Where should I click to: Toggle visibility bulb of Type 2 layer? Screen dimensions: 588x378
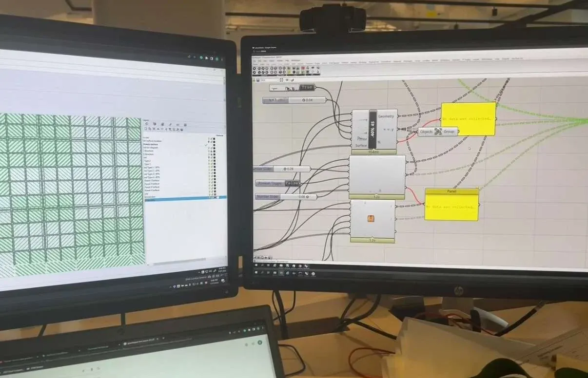point(209,161)
